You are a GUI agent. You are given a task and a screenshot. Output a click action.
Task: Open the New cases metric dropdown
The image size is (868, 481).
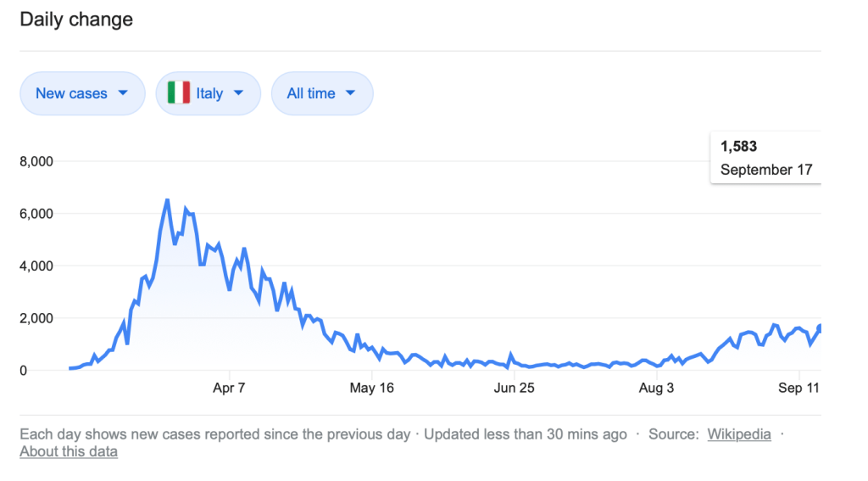pyautogui.click(x=82, y=93)
